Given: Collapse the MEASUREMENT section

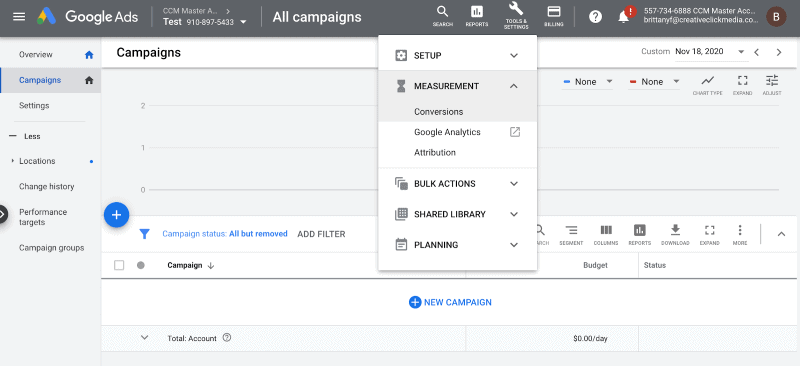Looking at the screenshot, I should (457, 86).
